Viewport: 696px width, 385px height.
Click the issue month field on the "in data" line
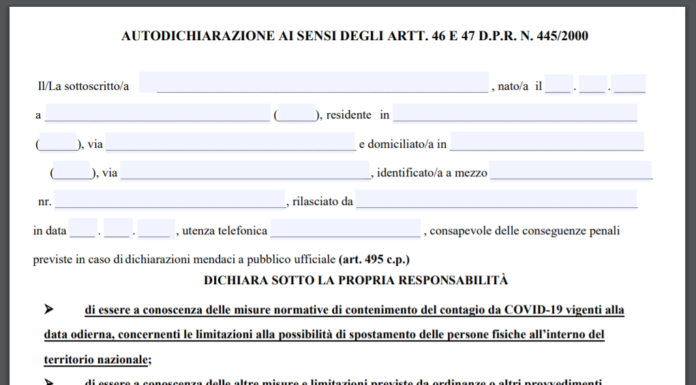(118, 228)
